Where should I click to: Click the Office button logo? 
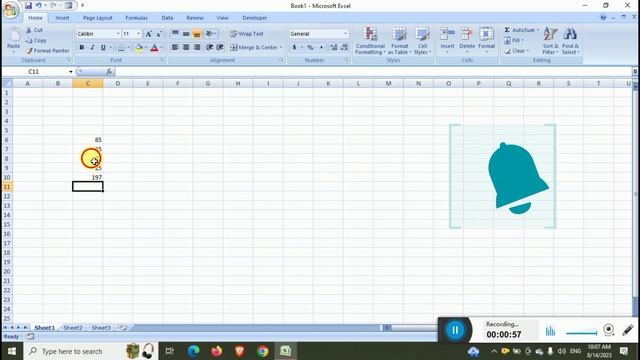click(11, 10)
